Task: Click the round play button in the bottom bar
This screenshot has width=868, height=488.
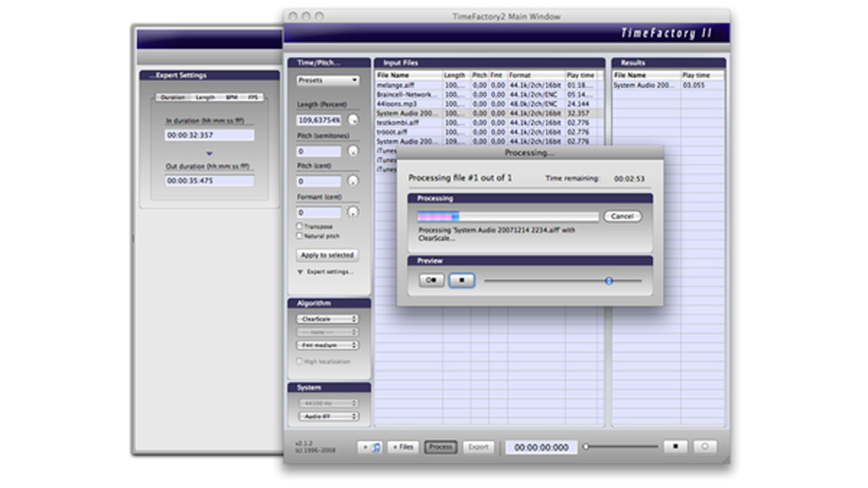Action: (x=705, y=447)
